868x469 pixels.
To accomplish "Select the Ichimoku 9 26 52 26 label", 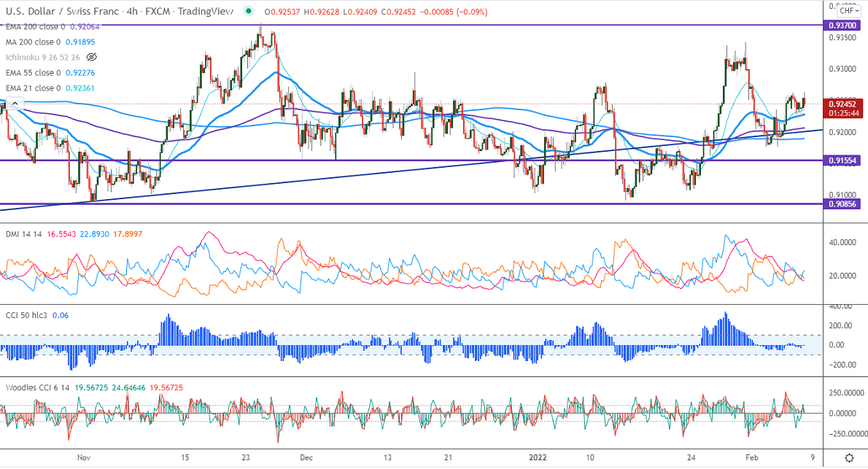I will pos(42,57).
